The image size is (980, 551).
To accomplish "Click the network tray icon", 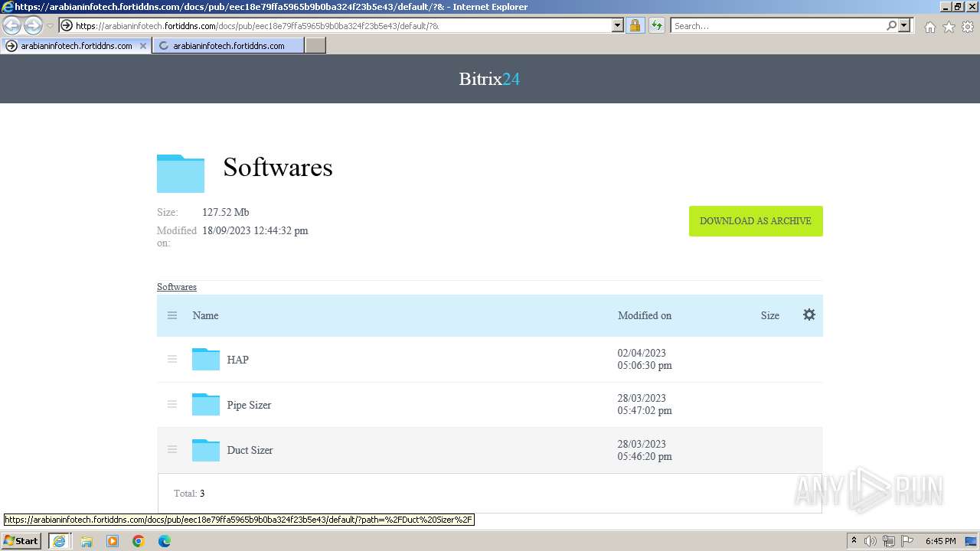I will (x=889, y=541).
